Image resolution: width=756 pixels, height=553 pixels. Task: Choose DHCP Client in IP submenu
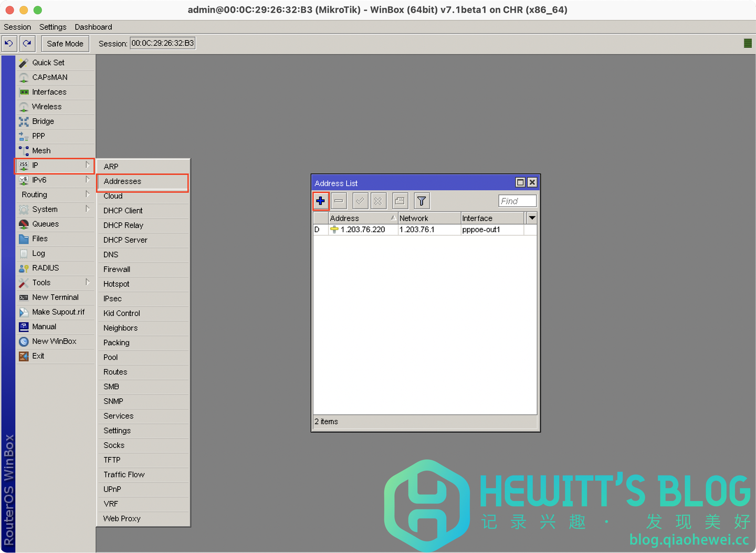point(143,211)
